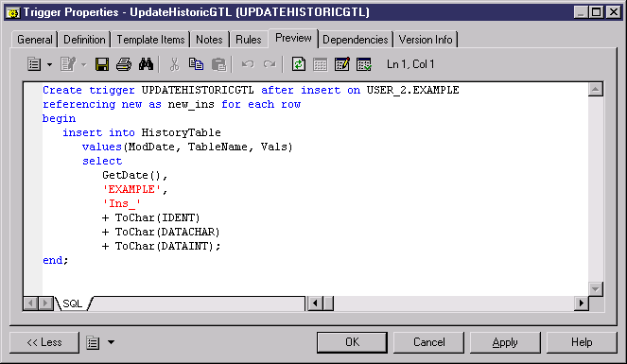Click the vertical scrollbar down arrow
627x364 pixels.
point(596,288)
